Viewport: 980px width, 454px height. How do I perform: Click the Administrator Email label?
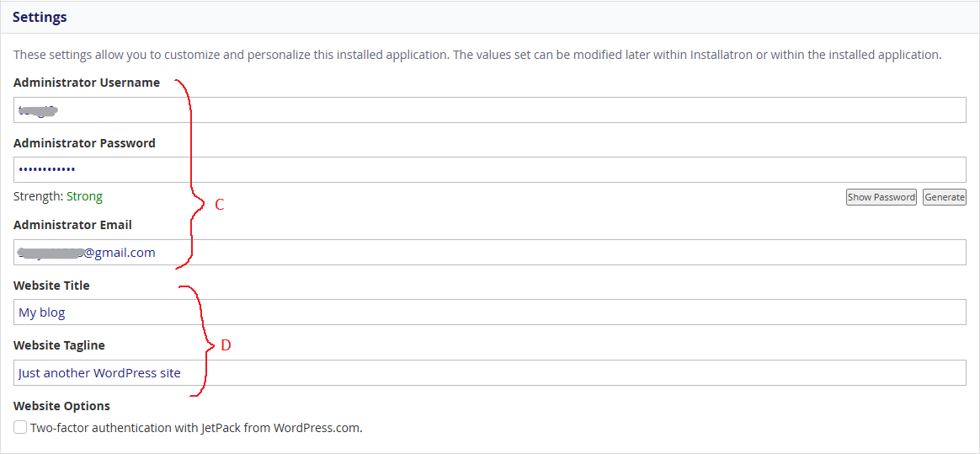pyautogui.click(x=72, y=225)
